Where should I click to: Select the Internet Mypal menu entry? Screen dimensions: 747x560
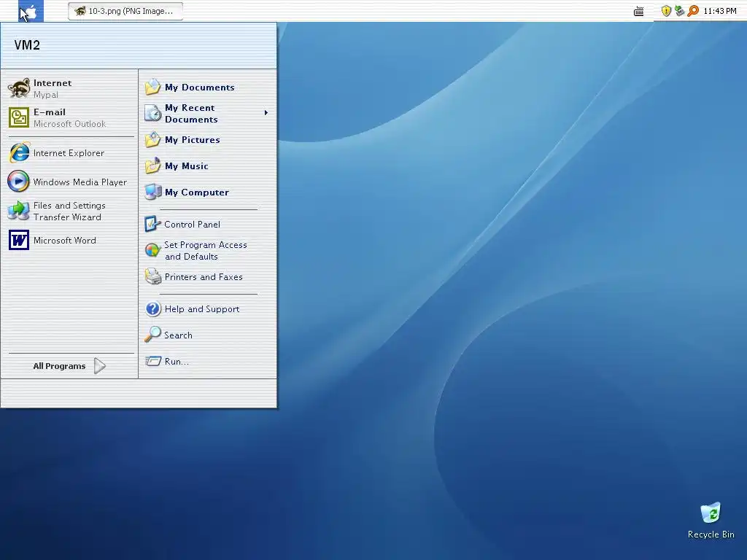pos(69,88)
